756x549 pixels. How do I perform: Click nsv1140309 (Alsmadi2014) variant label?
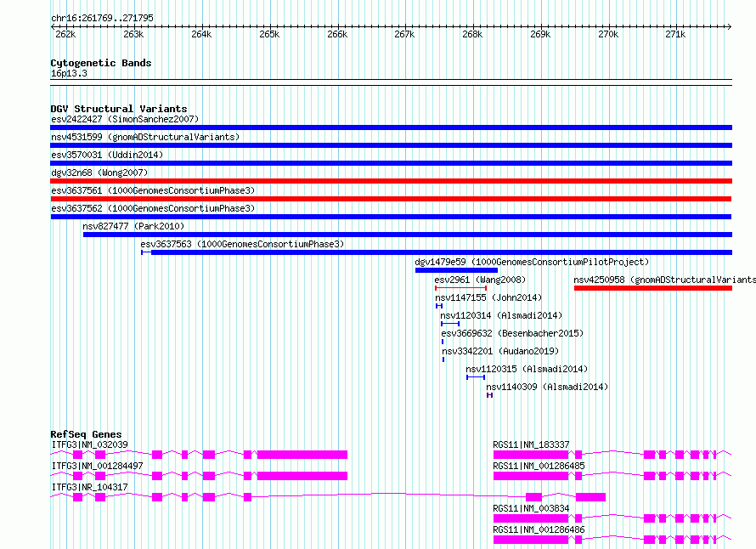[547, 387]
